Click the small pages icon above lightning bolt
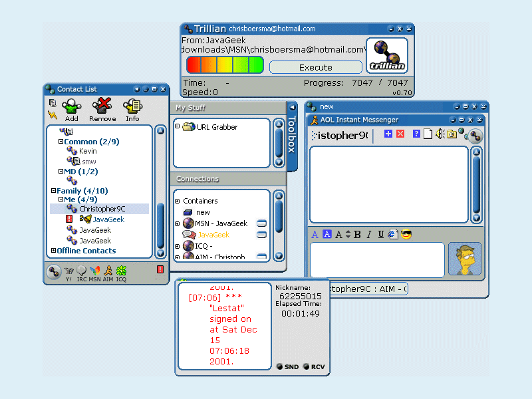This screenshot has height=399, width=532. tap(53, 103)
